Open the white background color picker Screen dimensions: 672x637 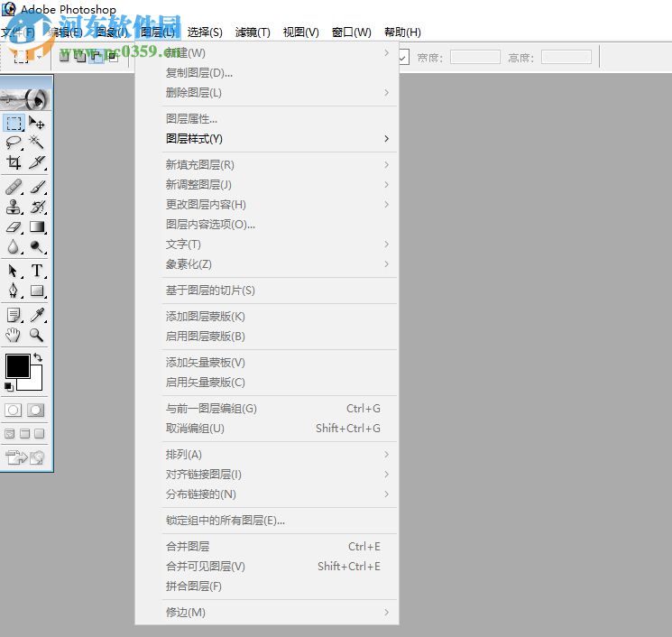tap(34, 383)
